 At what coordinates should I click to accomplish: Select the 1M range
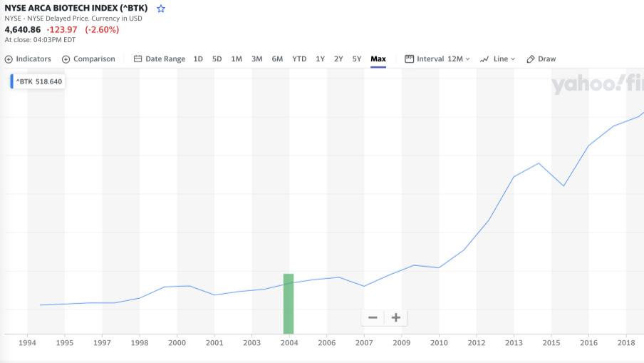(x=237, y=58)
